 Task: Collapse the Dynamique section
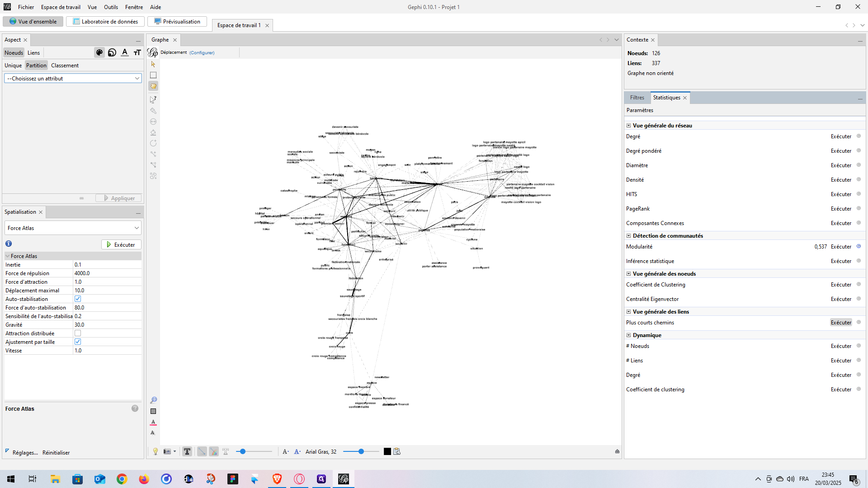(x=628, y=335)
